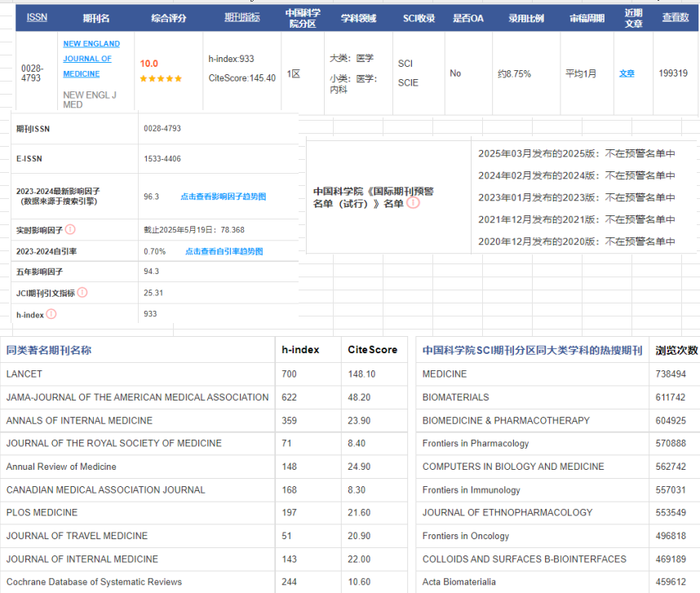The height and width of the screenshot is (593, 700).
Task: Click the 1区 partition value
Action: [x=294, y=73]
